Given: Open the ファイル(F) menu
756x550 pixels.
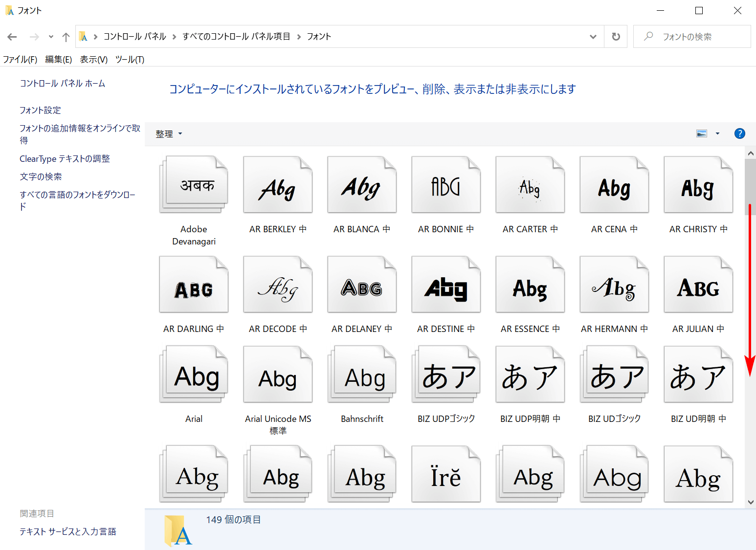Looking at the screenshot, I should 20,60.
